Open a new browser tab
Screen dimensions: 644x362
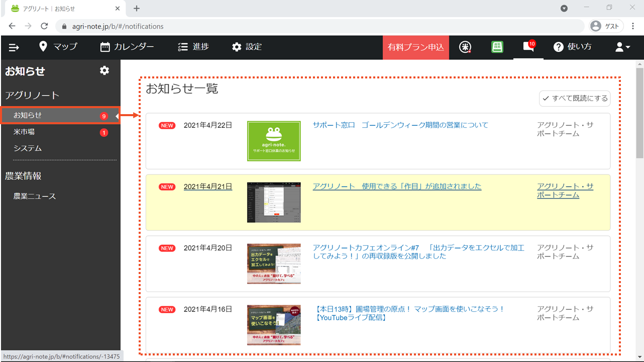137,9
